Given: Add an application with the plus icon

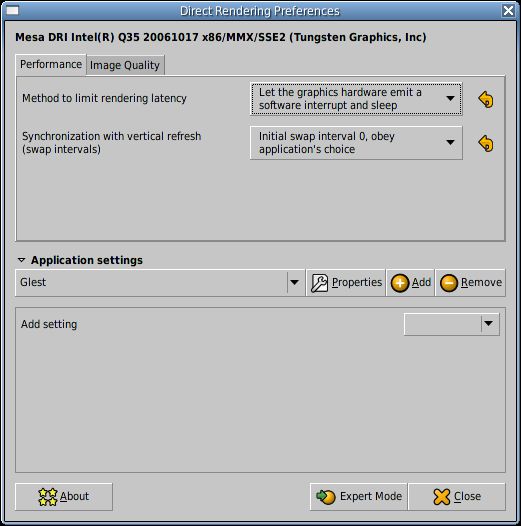Looking at the screenshot, I should (410, 283).
